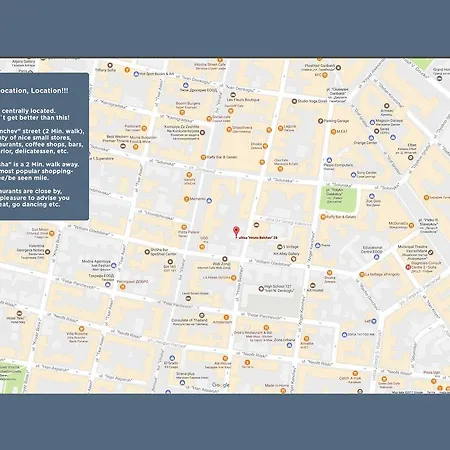Click the Komisiya Za Zashtita marker icon
This screenshot has height=450, width=450.
click(x=202, y=132)
